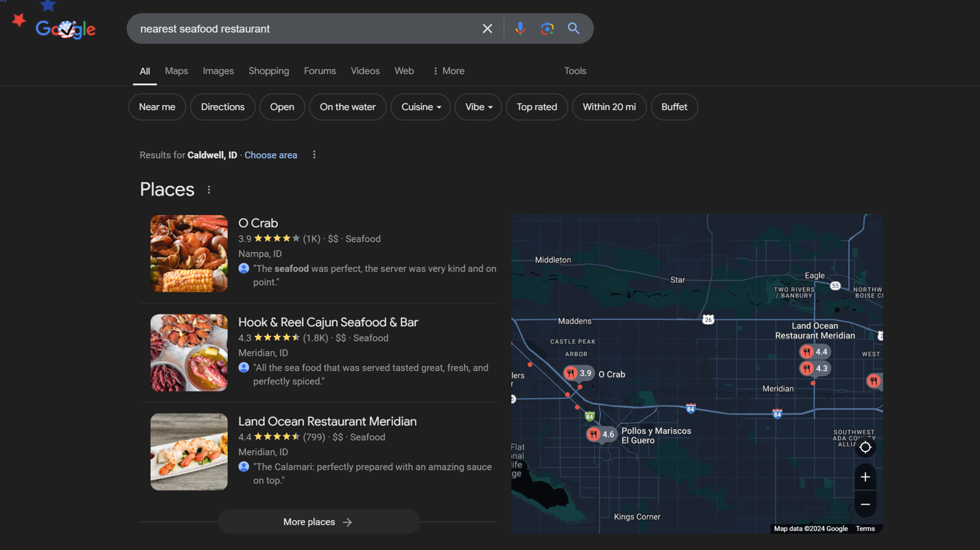This screenshot has height=550, width=980.
Task: Expand the Vibe dropdown filter
Action: click(x=478, y=107)
